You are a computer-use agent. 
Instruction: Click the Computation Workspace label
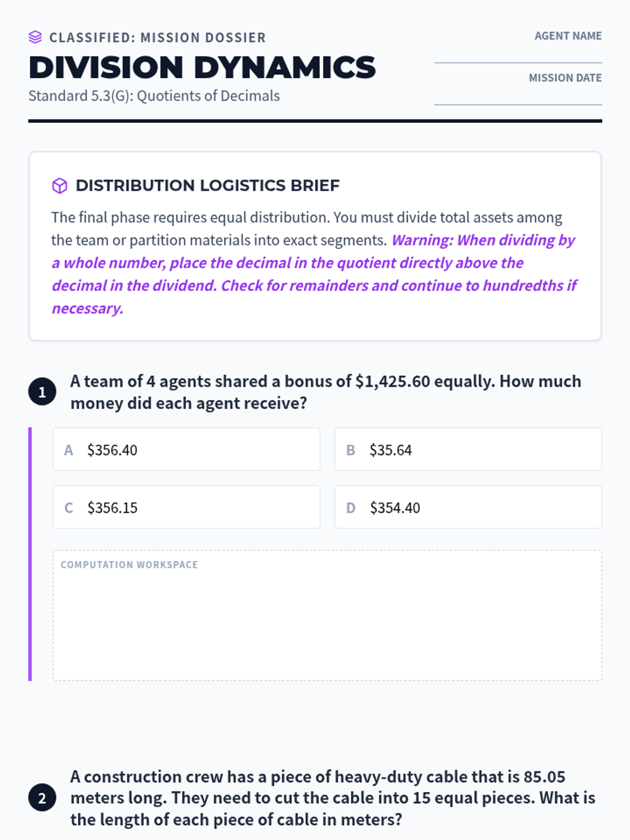(129, 565)
